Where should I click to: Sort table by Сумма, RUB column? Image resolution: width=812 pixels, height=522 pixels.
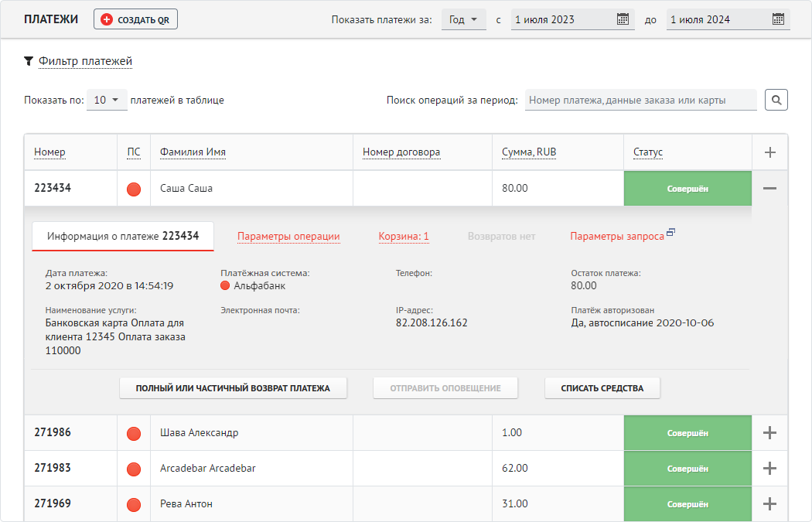point(529,152)
